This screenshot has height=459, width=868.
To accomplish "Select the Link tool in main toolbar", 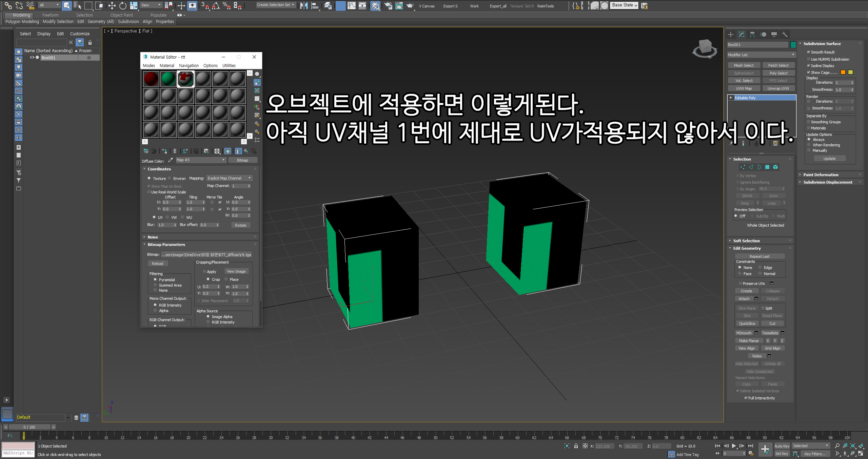I will [x=8, y=5].
